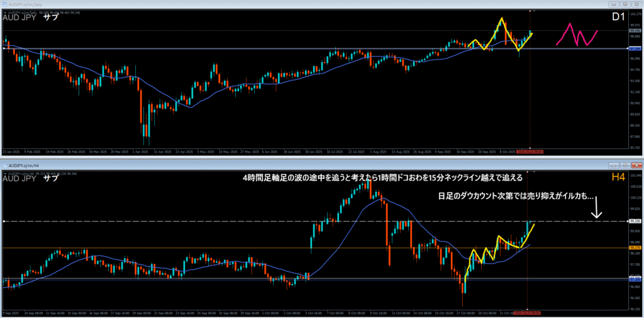
Task: Click the サブ label in the H4 chart
Action: 51,178
